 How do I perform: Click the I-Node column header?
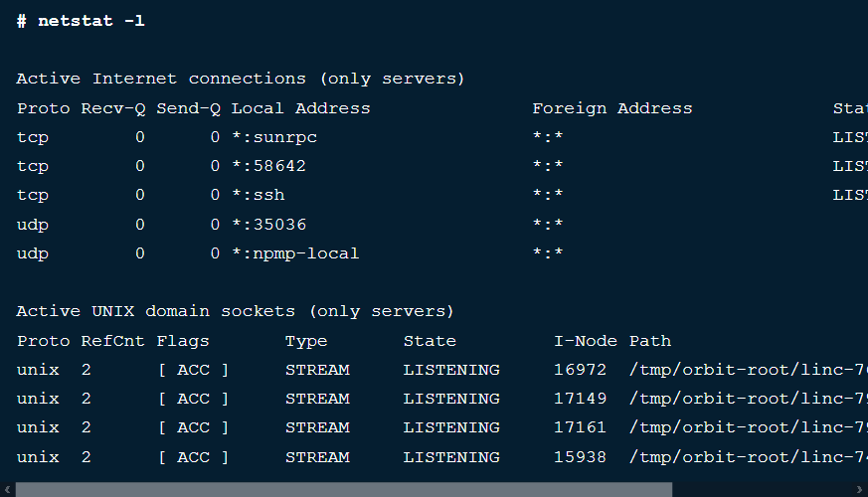pos(586,341)
